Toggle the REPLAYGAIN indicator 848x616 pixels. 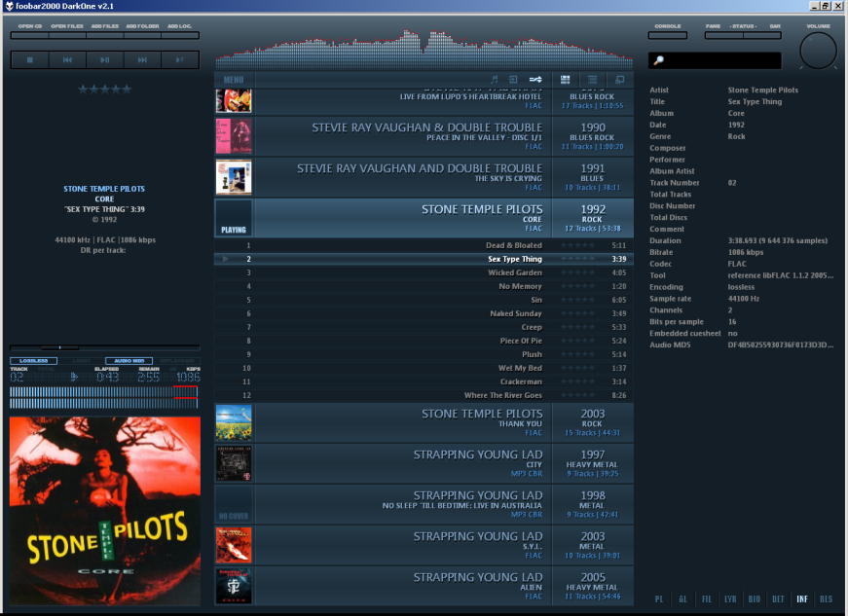click(x=177, y=360)
